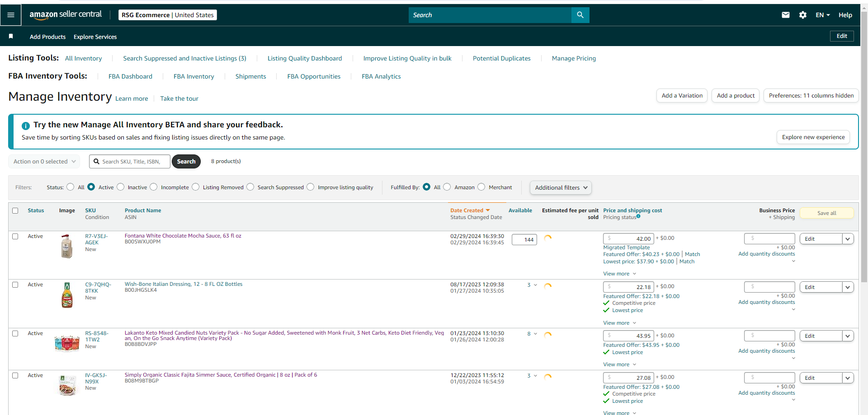This screenshot has width=868, height=415.
Task: Click the fee loading spinner for Fontana row
Action: (548, 238)
